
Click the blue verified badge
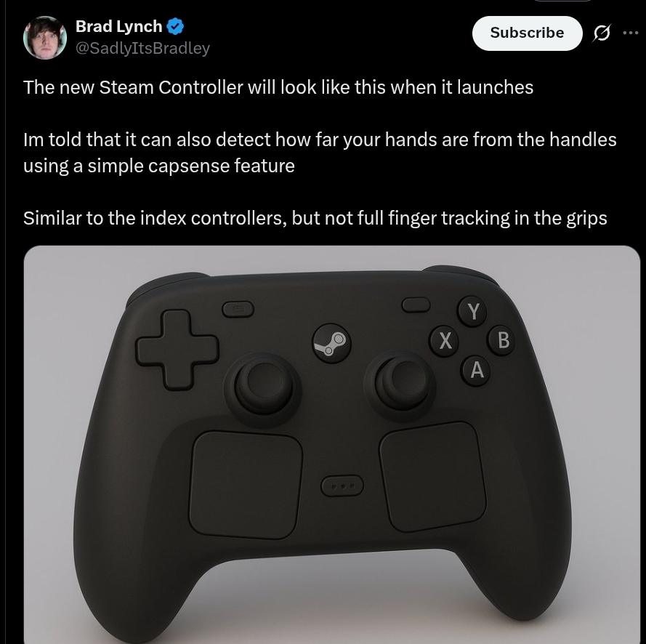tap(175, 27)
